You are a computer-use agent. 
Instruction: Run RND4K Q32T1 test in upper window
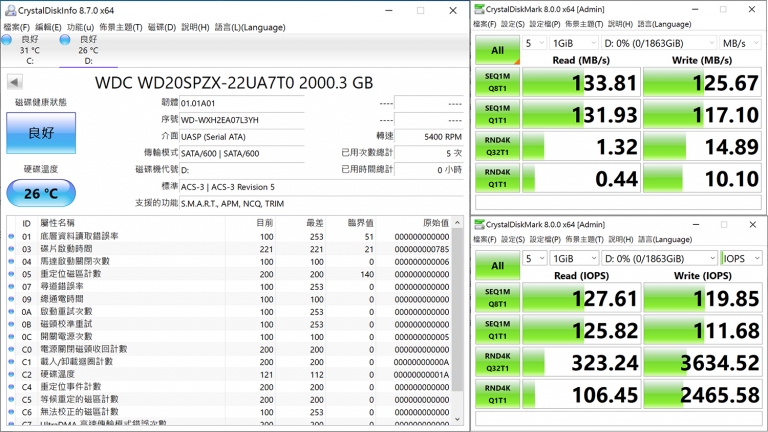coord(497,146)
